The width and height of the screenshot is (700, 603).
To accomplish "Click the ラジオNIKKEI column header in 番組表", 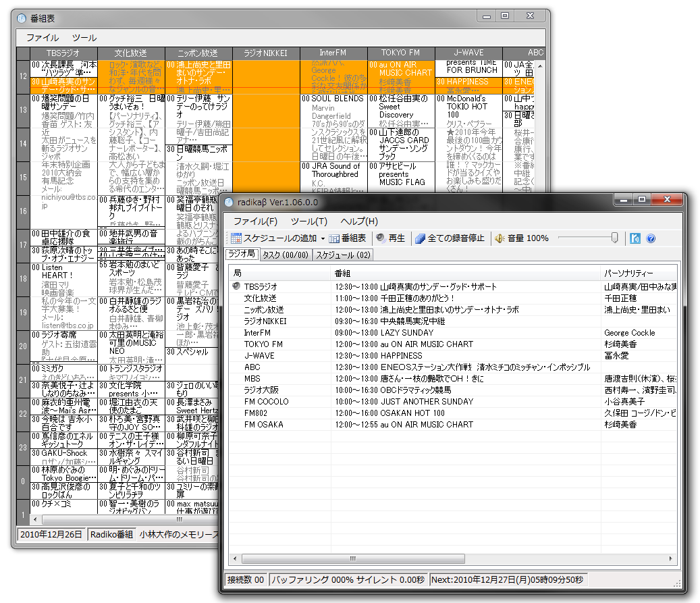I will [x=266, y=53].
